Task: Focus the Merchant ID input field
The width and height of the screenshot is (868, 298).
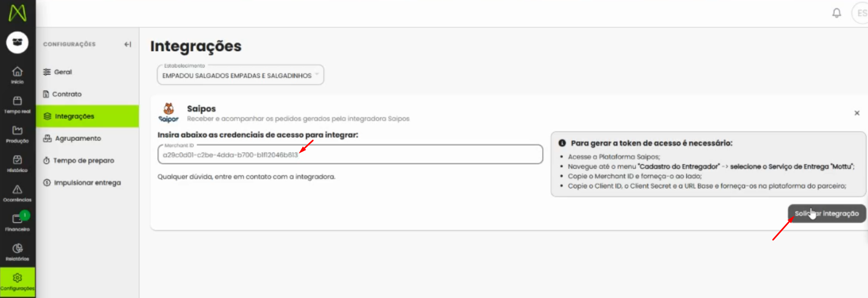Action: coord(350,154)
